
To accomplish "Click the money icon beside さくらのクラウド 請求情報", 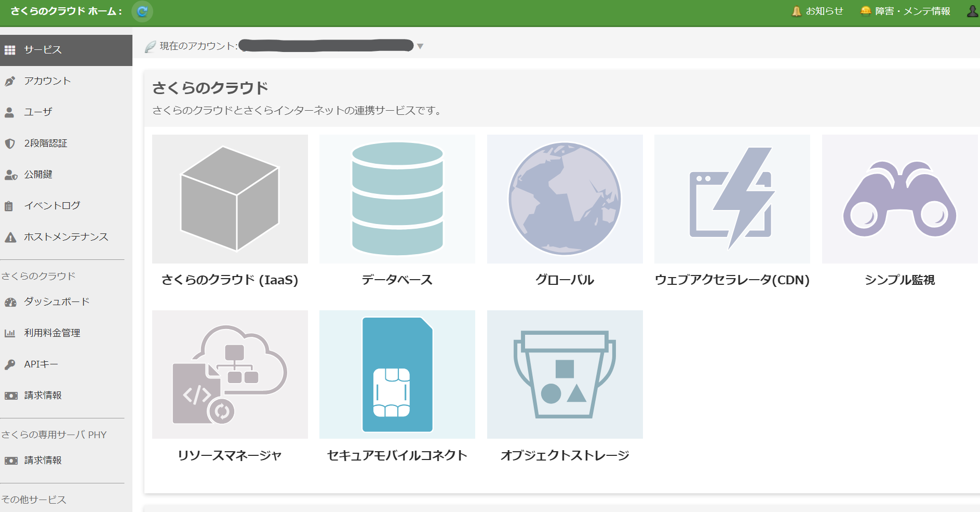I will [11, 396].
